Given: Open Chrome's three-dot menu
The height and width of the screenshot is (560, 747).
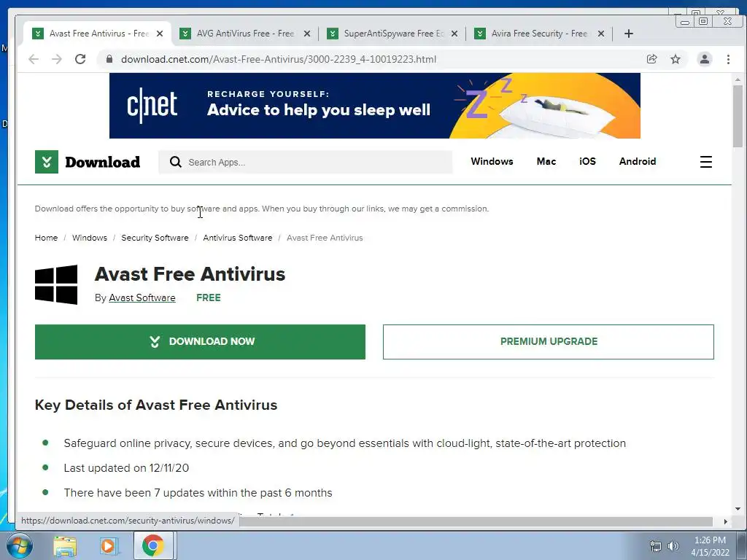Looking at the screenshot, I should click(x=728, y=59).
